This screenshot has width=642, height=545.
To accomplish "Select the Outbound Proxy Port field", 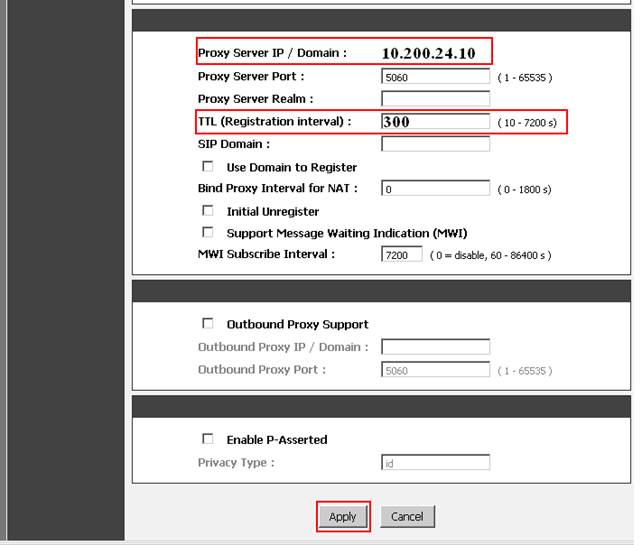I will pos(435,370).
